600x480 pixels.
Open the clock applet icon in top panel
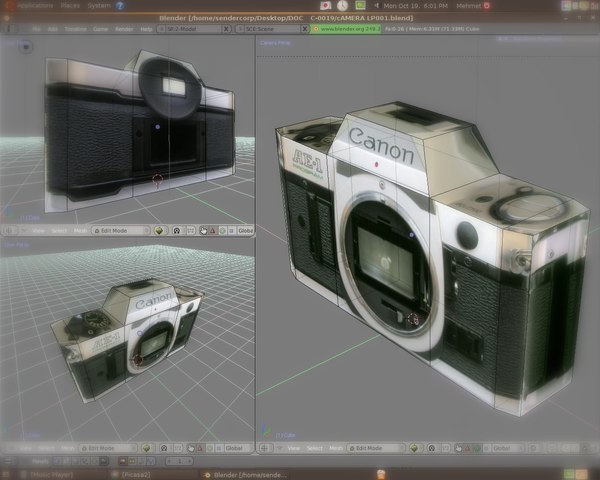pos(342,5)
